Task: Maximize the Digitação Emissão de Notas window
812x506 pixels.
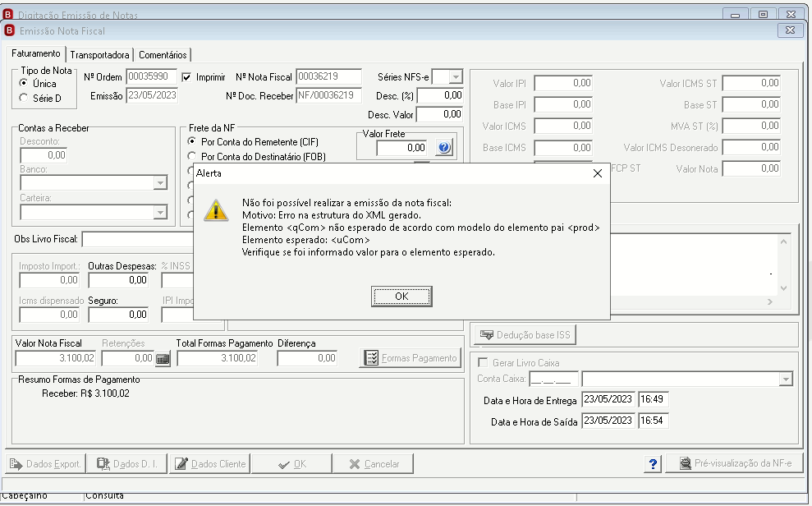Action: coord(763,15)
